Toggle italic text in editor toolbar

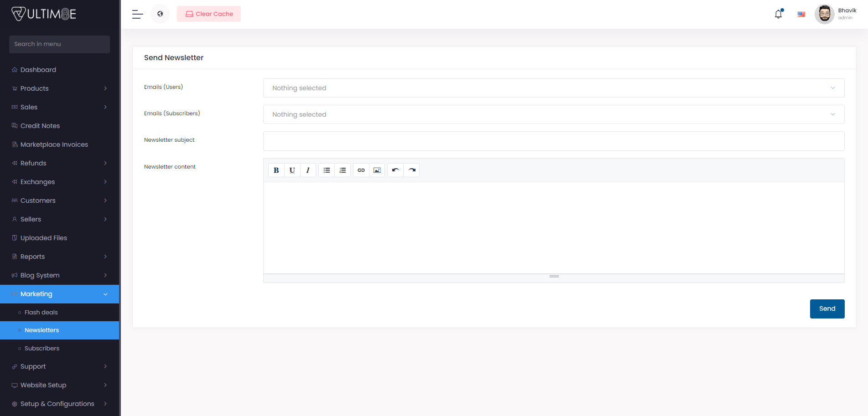(x=308, y=170)
